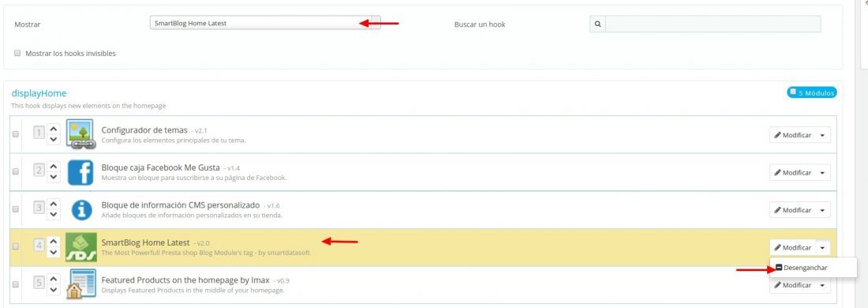
Task: Click Modificar for SmartBlog Home Latest
Action: 793,248
